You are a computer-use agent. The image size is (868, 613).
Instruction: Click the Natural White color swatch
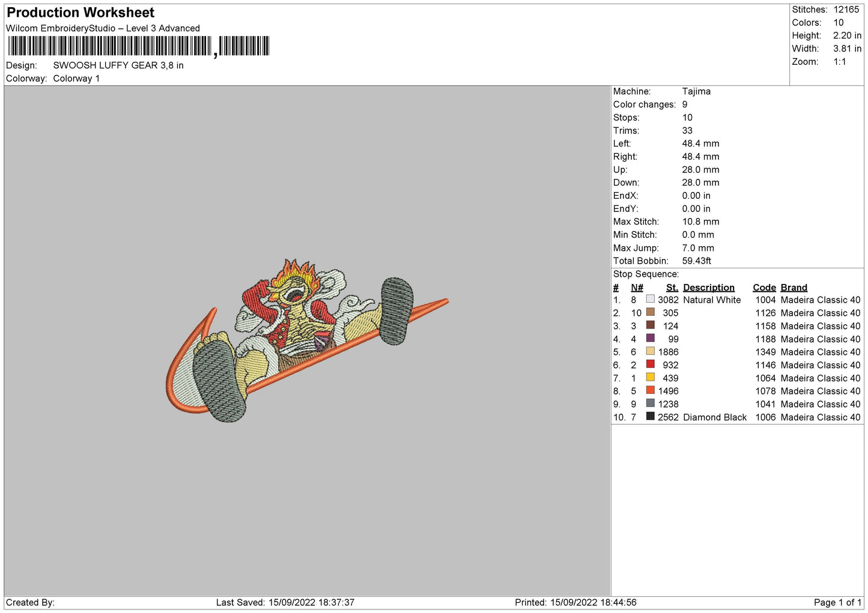650,299
